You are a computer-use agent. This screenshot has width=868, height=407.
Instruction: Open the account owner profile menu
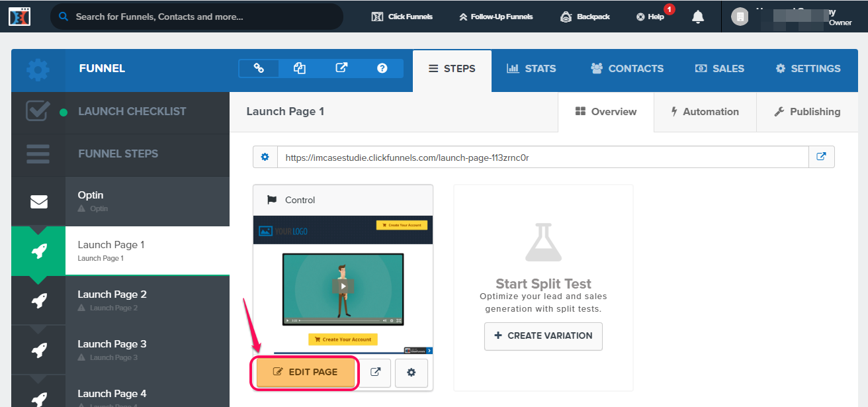tap(794, 17)
